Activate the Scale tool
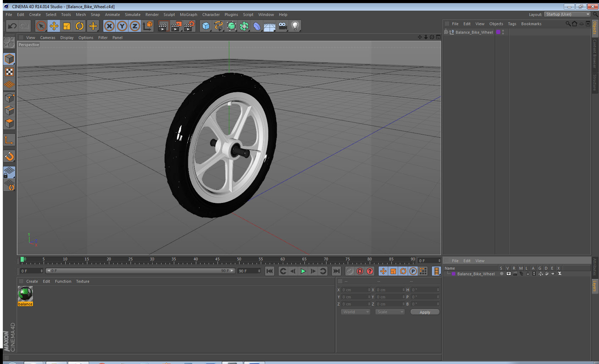Image resolution: width=599 pixels, height=364 pixels. (x=67, y=26)
